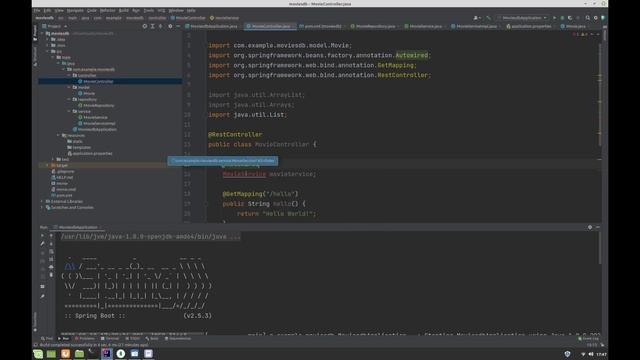Screen dimensions: 640x360
Task: Open the MoviesdbApplication run configuration dropdown
Action: tap(522, 18)
